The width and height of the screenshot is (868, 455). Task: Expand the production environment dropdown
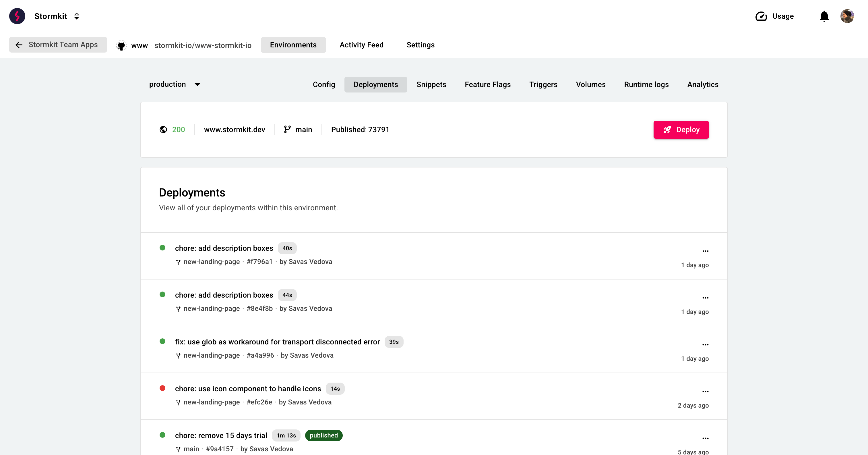tap(175, 84)
